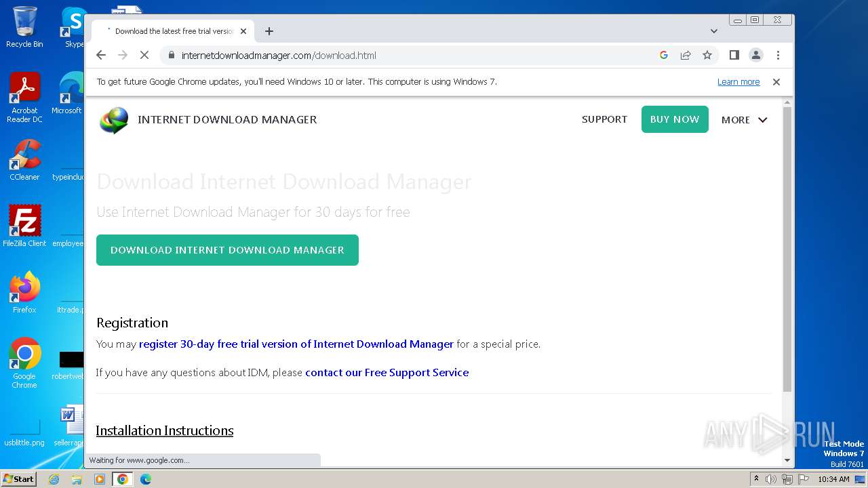The height and width of the screenshot is (488, 868).
Task: Click the Installation Instructions heading
Action: coord(165,431)
